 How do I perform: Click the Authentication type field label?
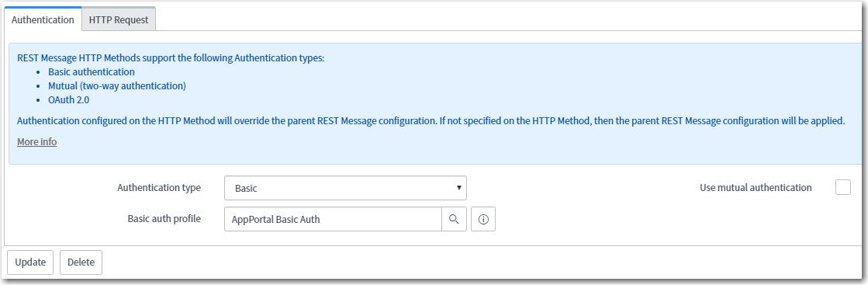(159, 187)
